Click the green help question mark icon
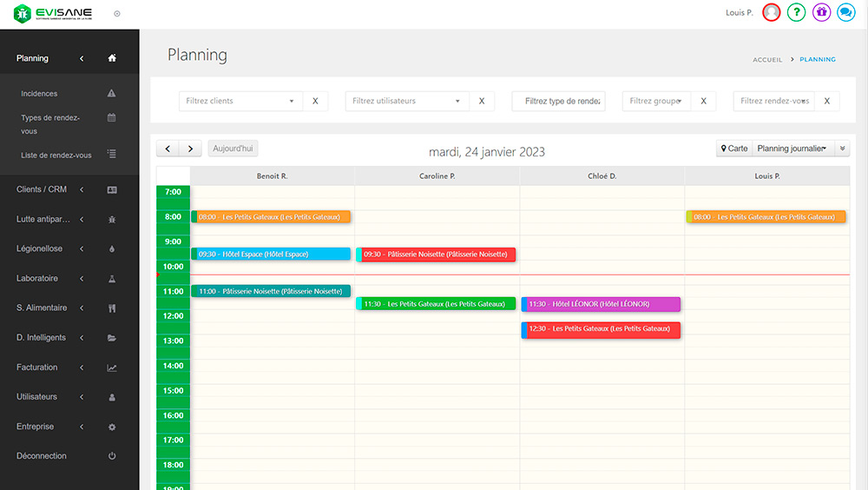 point(796,12)
